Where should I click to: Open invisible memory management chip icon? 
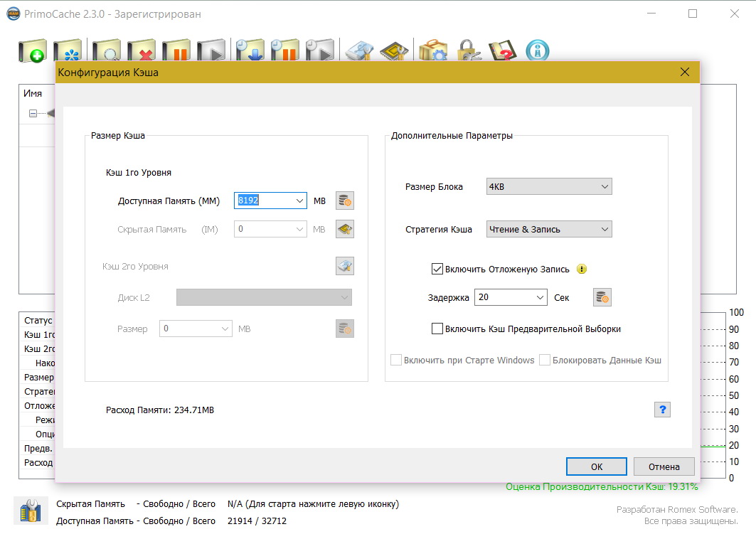tap(395, 50)
